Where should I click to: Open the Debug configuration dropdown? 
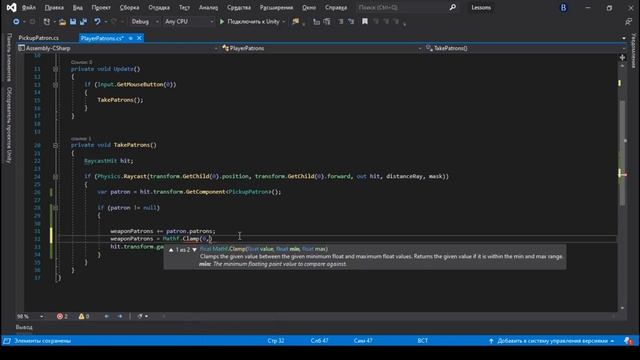coord(144,22)
